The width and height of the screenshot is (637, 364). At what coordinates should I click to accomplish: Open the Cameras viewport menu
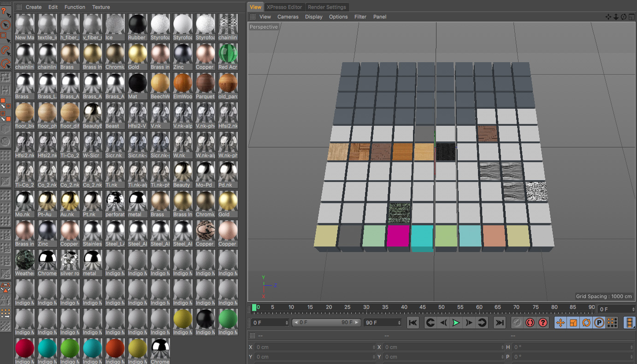288,17
